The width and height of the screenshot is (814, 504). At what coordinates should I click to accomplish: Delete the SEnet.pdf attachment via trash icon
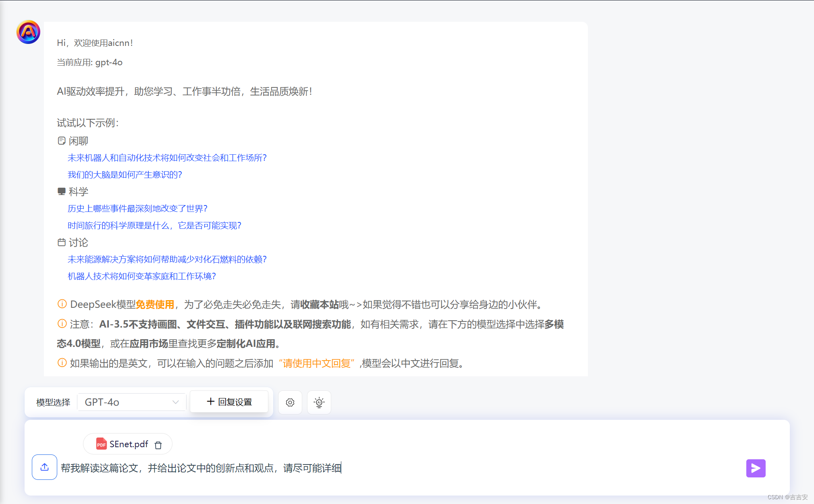click(158, 444)
